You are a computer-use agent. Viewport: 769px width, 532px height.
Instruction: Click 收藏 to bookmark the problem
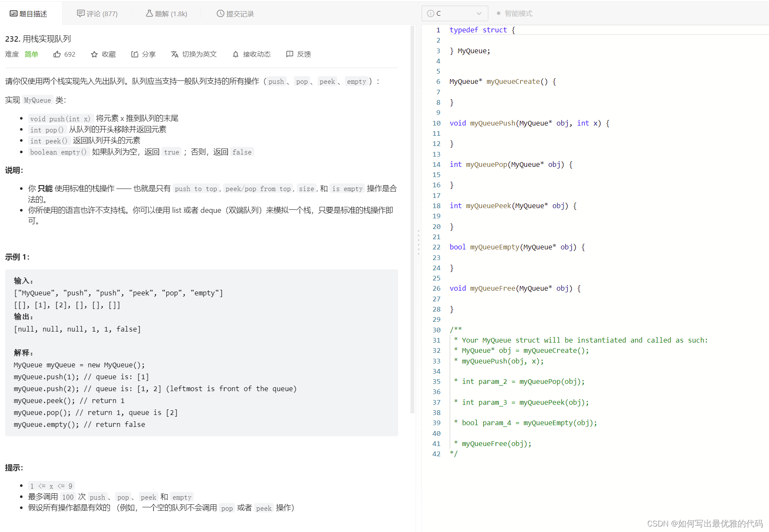109,54
